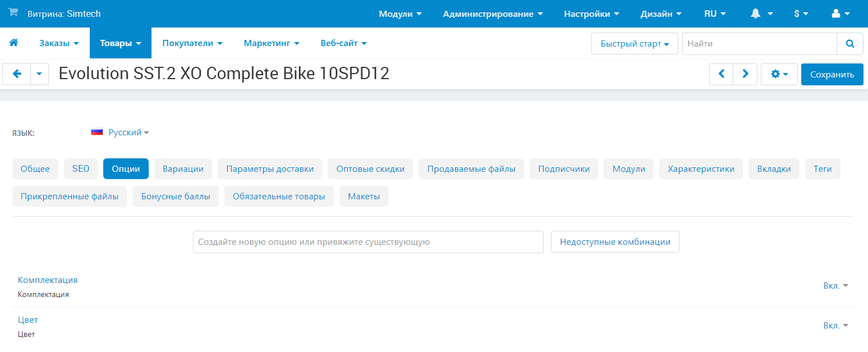Viewport: 868px width, 352px height.
Task: Click the Сохранить button
Action: (832, 74)
